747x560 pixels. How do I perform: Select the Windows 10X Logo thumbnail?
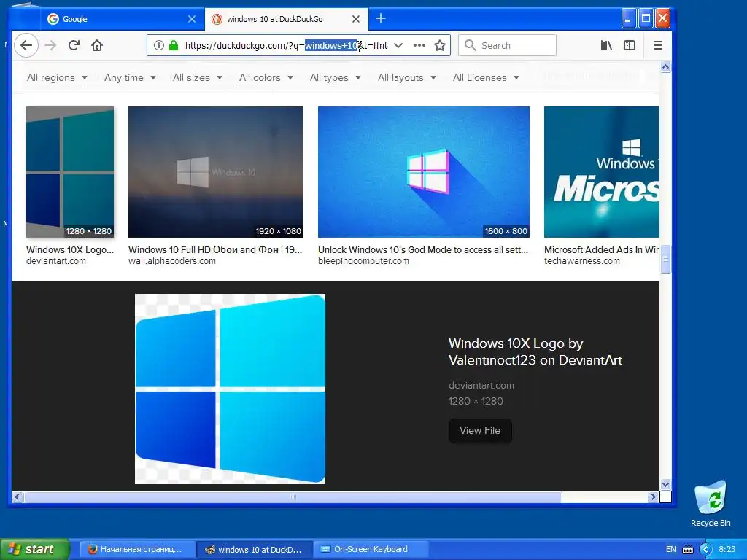70,172
